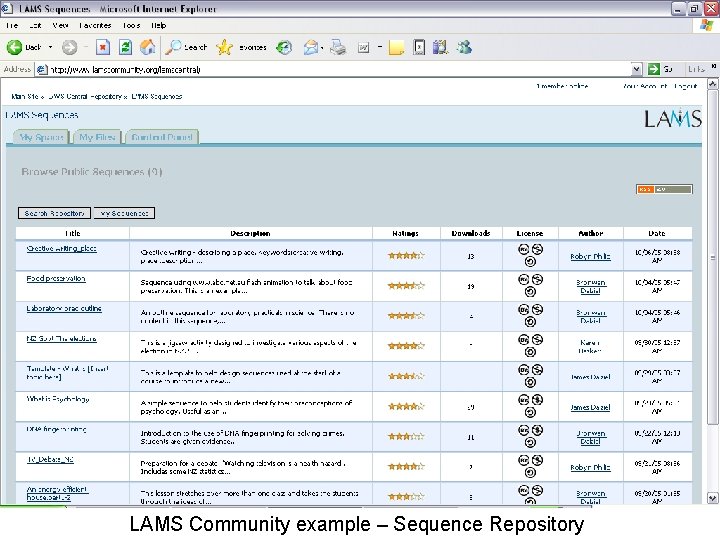Open the Creative writing_place sequence link
The width and height of the screenshot is (720, 540).
tap(62, 248)
